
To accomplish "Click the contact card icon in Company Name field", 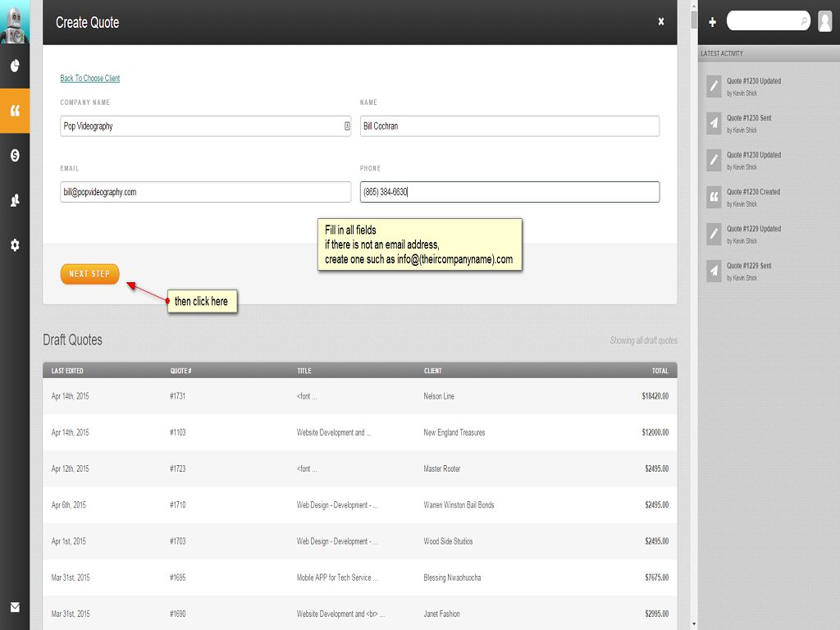I will 346,126.
